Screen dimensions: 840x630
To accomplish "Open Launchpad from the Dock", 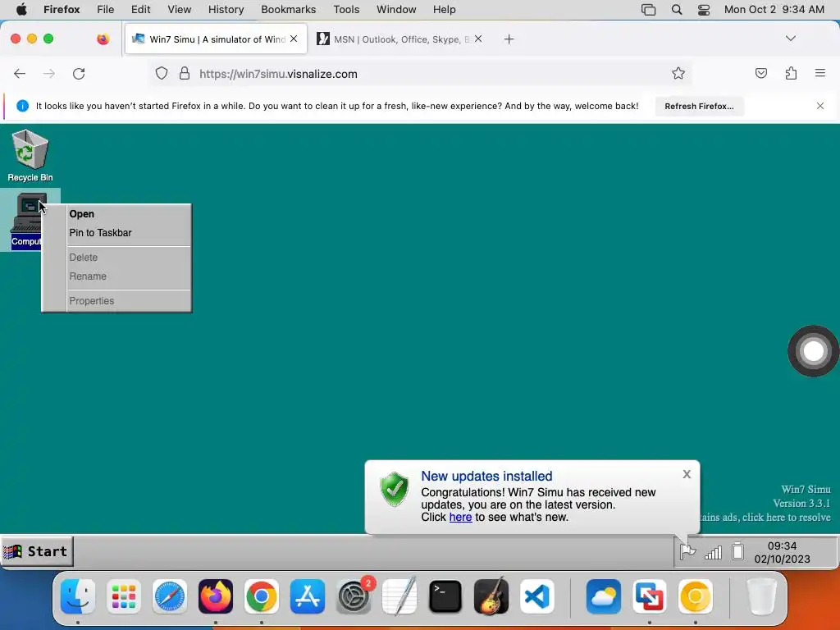I will 124,596.
